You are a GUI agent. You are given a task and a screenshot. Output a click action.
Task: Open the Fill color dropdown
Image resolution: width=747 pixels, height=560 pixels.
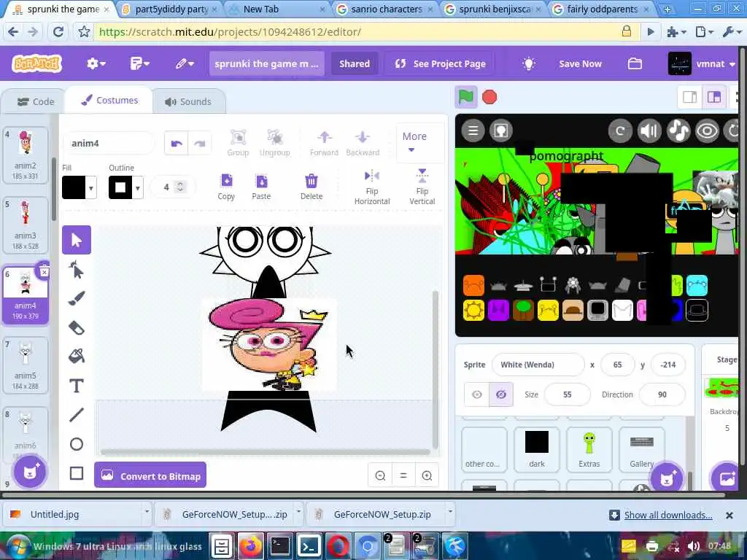click(x=91, y=188)
